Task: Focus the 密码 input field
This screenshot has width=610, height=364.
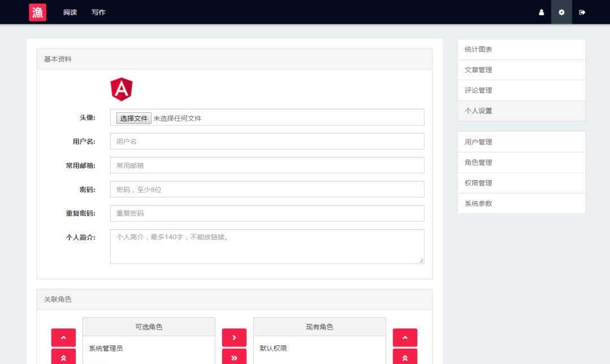Action: tap(267, 190)
